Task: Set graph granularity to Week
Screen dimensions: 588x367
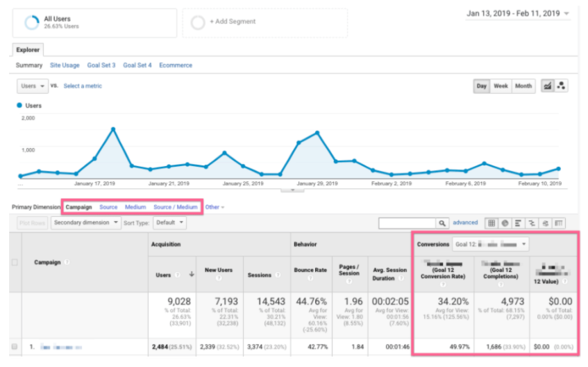Action: pyautogui.click(x=500, y=86)
